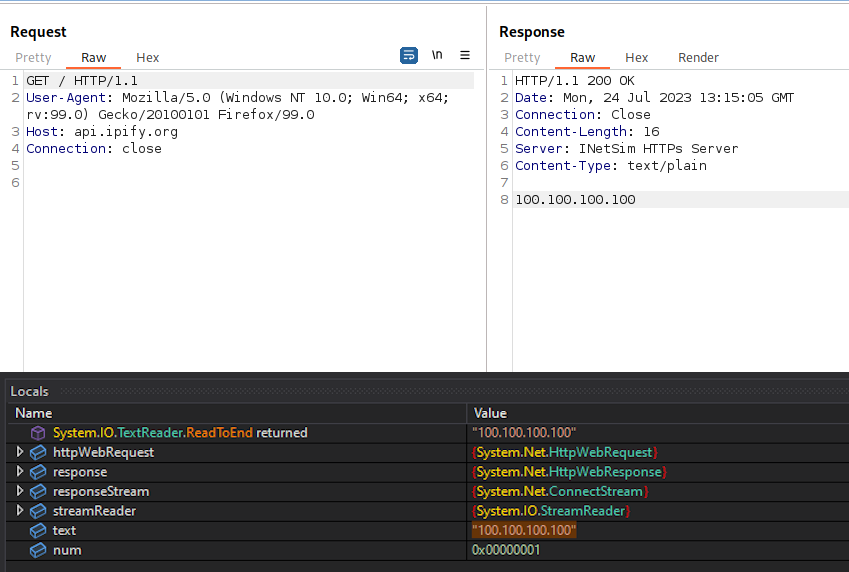Click the streamReader variable icon
The width and height of the screenshot is (849, 572).
[38, 511]
